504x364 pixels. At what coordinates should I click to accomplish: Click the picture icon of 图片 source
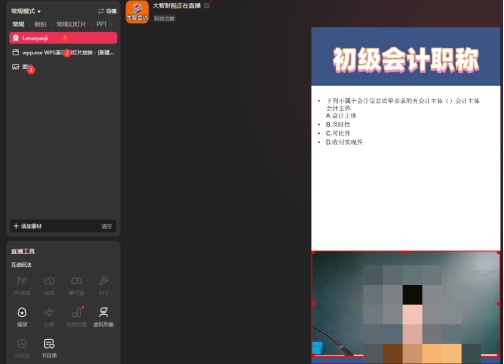tap(15, 67)
